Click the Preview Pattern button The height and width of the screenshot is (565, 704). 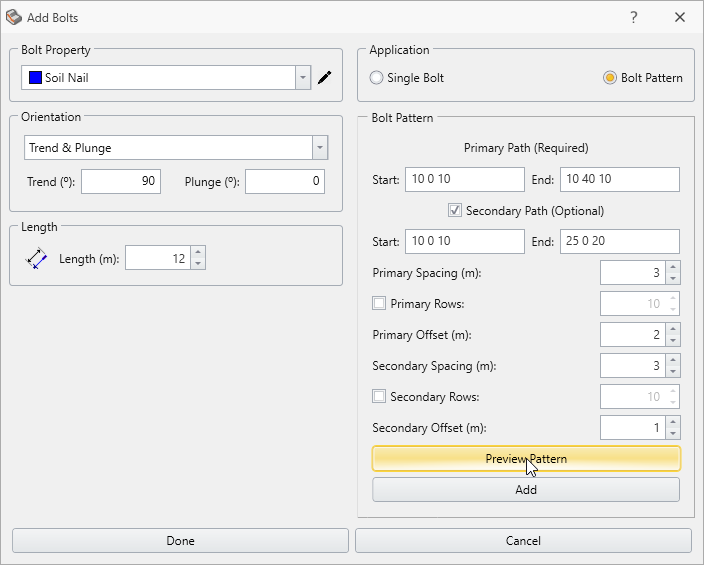click(x=526, y=459)
